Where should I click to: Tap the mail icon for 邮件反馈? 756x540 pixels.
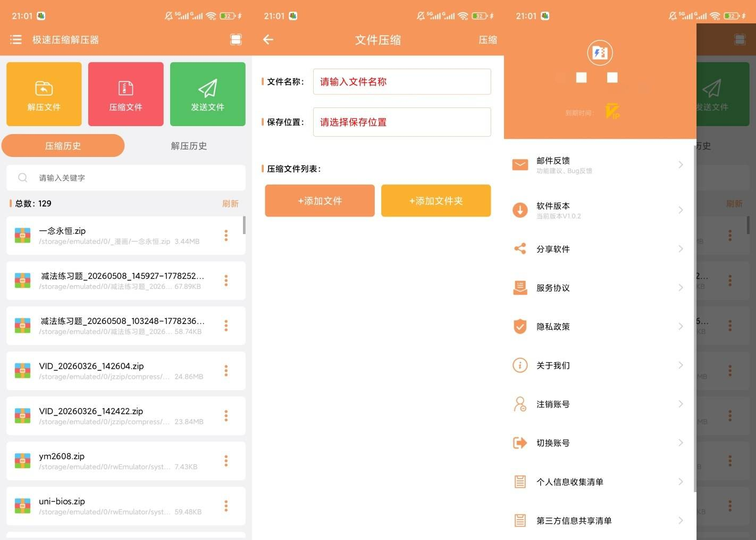(x=520, y=165)
